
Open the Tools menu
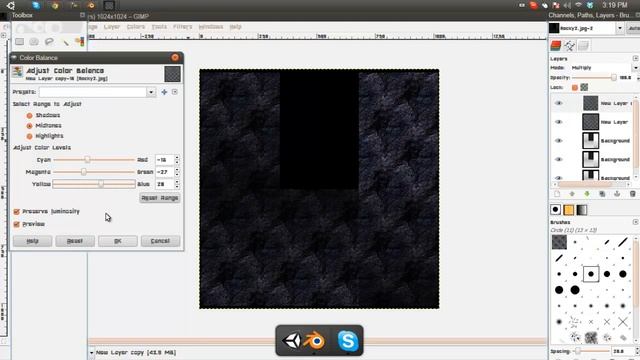point(159,27)
